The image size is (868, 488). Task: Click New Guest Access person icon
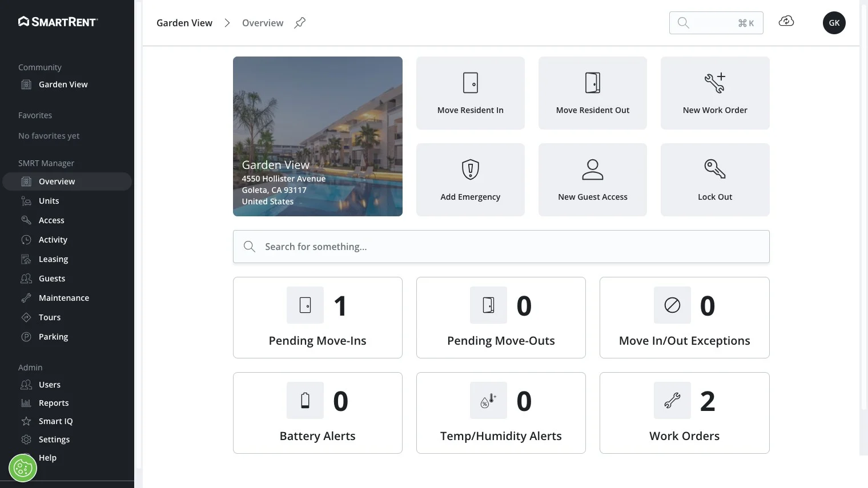point(593,170)
